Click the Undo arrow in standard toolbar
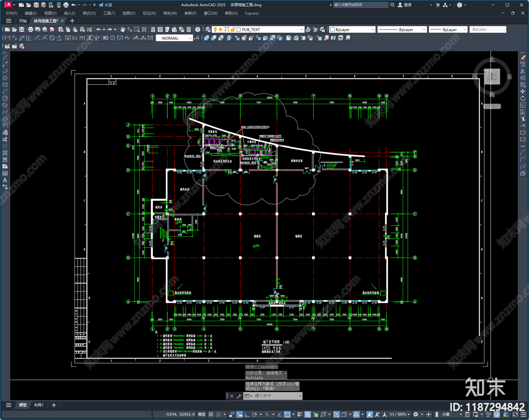529x420 pixels. point(99,29)
